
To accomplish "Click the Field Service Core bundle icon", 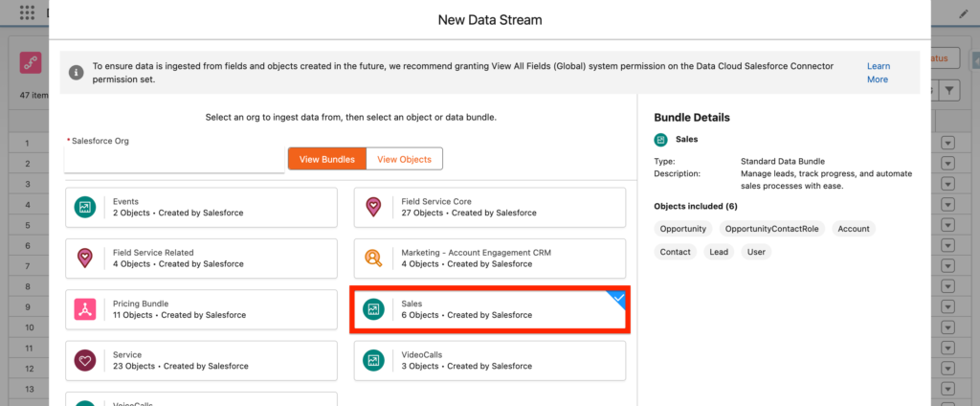I will (x=373, y=207).
